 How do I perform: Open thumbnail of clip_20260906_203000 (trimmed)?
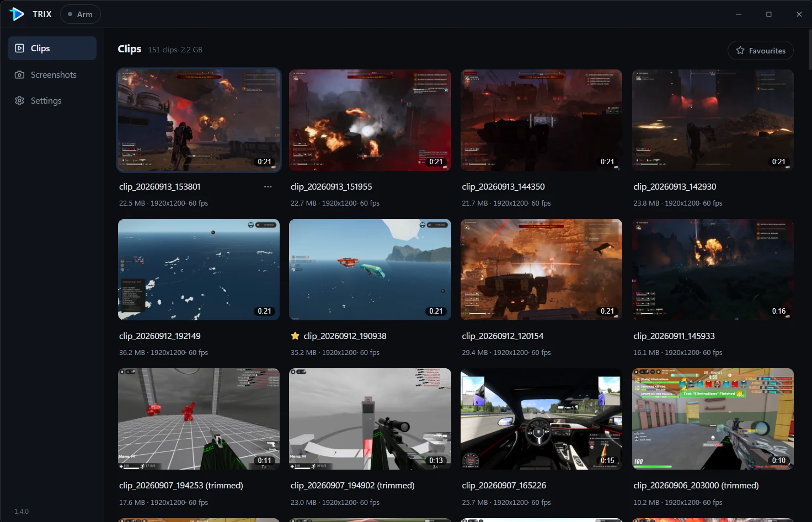tap(713, 419)
